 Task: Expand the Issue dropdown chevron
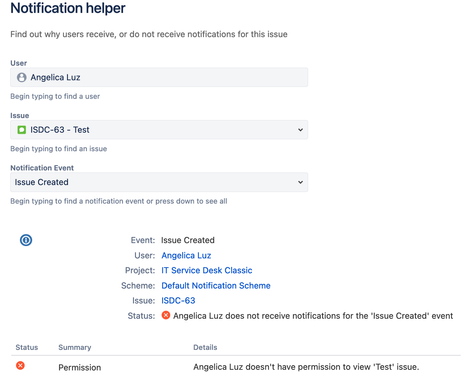point(300,130)
